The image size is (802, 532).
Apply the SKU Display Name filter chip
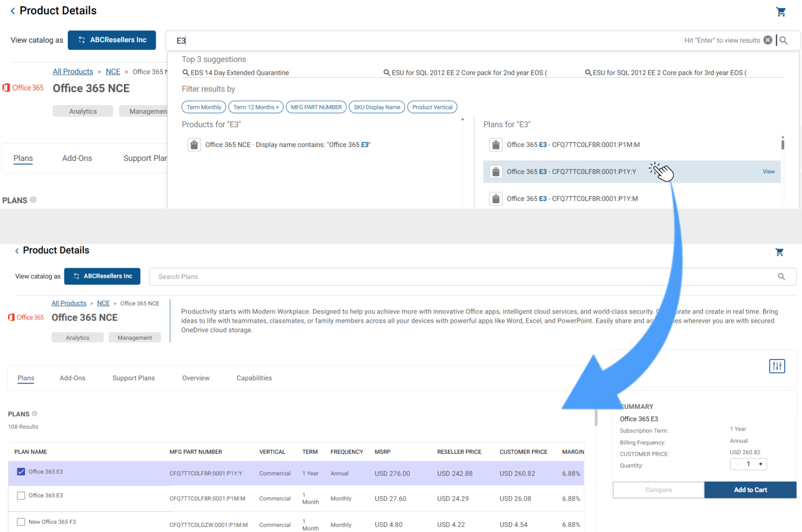tap(377, 107)
